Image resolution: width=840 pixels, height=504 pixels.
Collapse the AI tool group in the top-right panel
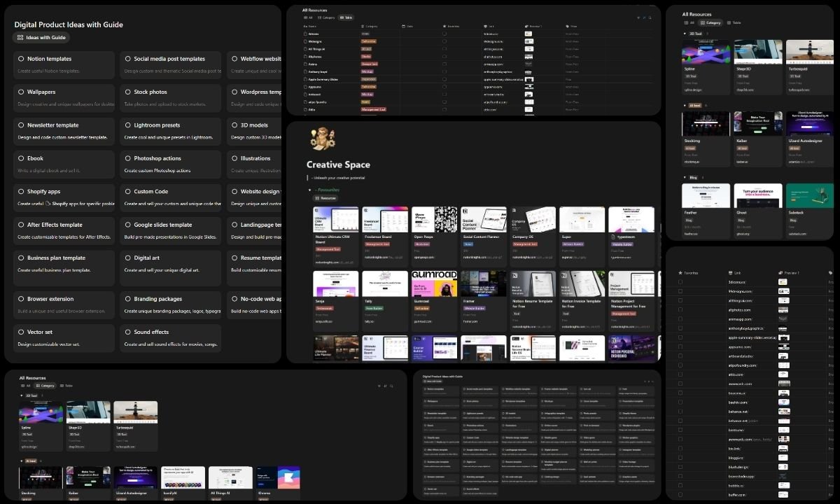pyautogui.click(x=685, y=106)
